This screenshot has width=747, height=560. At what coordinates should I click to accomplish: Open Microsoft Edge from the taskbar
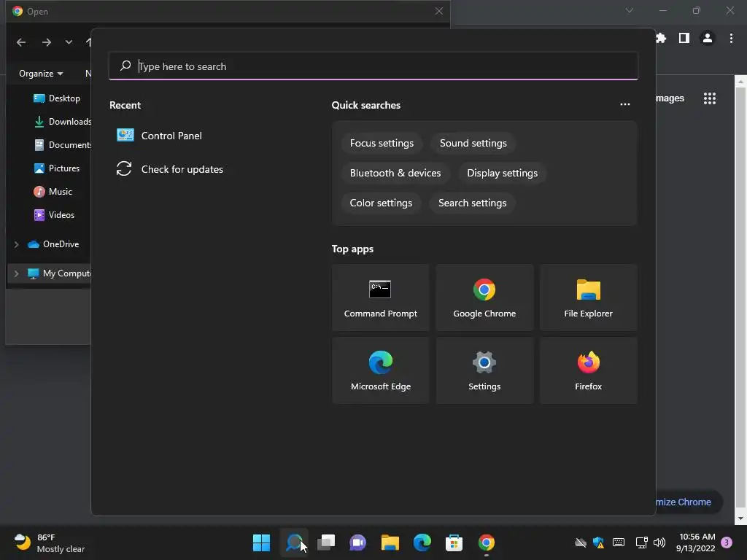[x=422, y=542]
